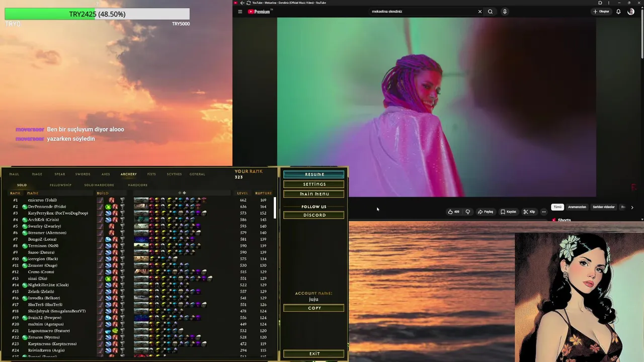
Task: Click green X build icon in DerPennende row
Action: coord(108,207)
